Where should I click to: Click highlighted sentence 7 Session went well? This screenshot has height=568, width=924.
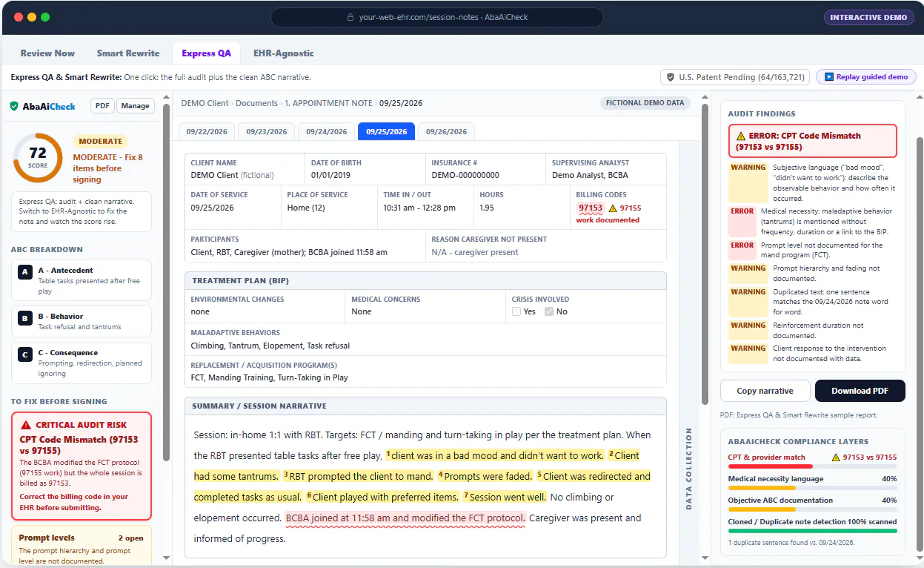point(505,497)
